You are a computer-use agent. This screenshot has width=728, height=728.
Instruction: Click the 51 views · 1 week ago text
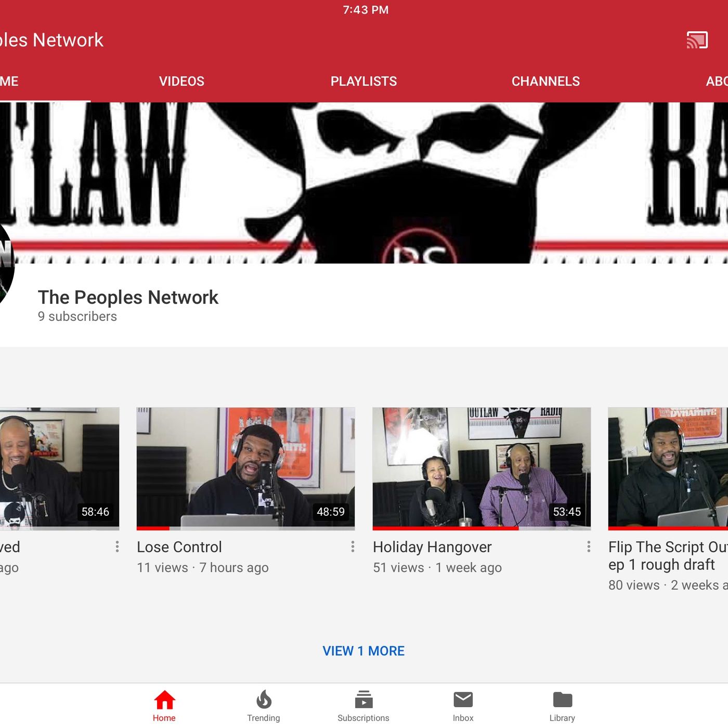pos(437,568)
